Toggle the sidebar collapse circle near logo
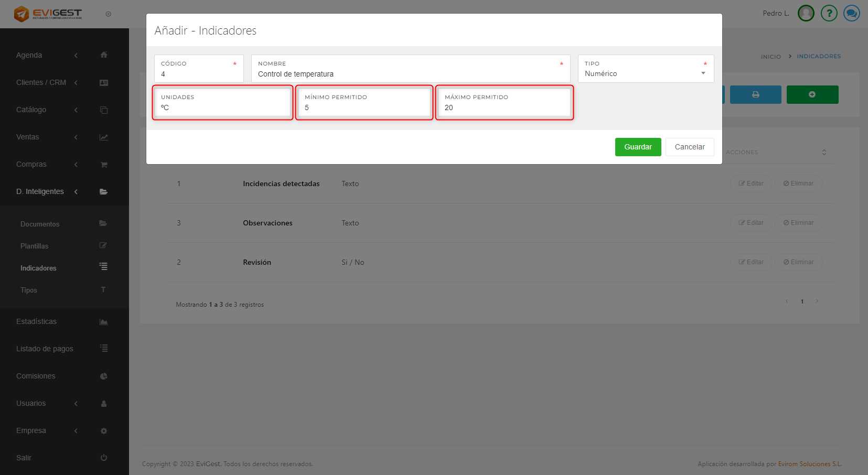 click(108, 14)
